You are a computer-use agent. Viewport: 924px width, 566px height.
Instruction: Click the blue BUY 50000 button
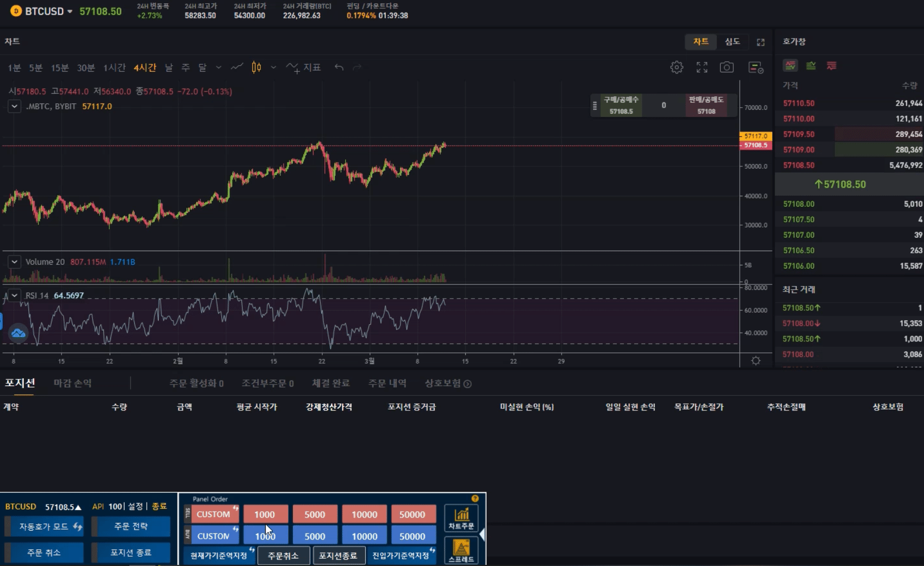tap(413, 536)
